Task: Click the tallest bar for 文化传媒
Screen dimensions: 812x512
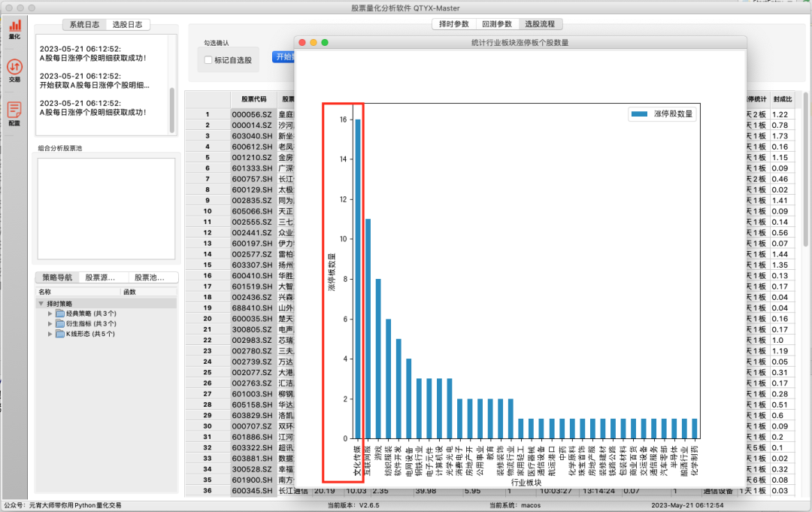Action: click(358, 279)
